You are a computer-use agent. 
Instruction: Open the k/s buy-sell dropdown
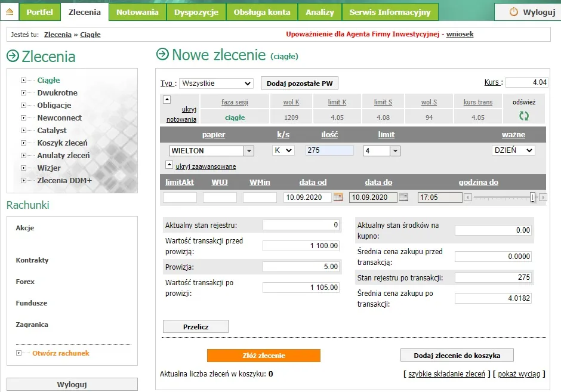pyautogui.click(x=283, y=150)
